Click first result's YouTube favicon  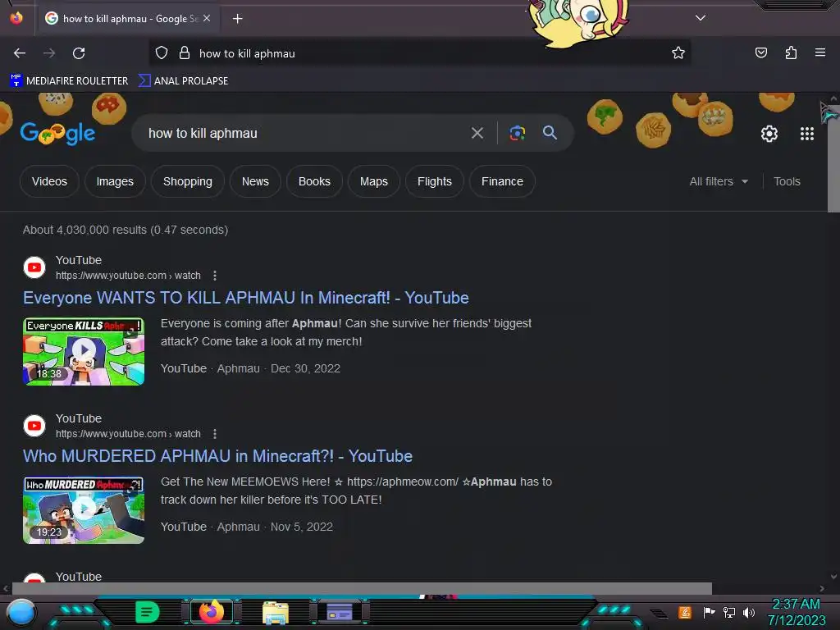(x=34, y=267)
